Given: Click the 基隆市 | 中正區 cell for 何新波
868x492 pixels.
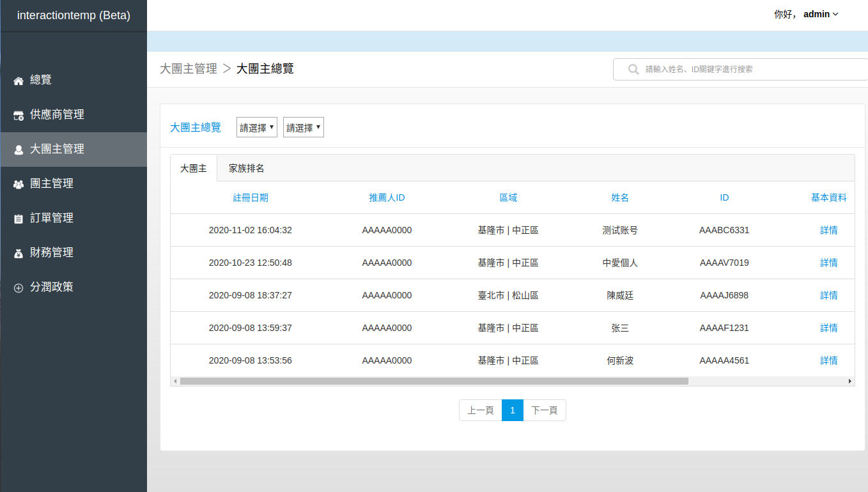Looking at the screenshot, I should (508, 360).
